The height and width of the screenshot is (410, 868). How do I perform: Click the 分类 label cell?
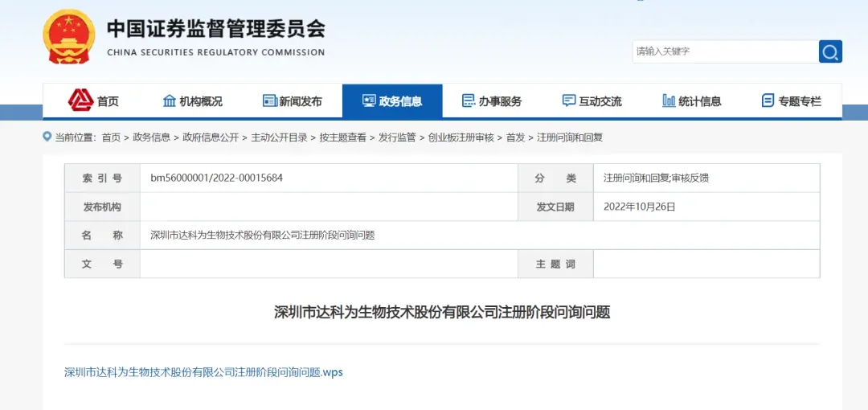click(x=555, y=178)
